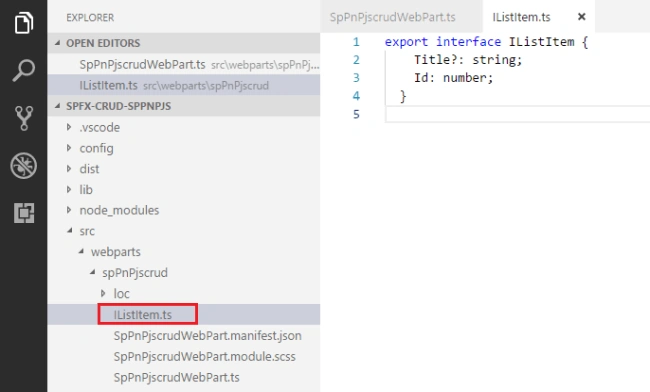Viewport: 650px width, 392px height.
Task: Click the EXPLORER panel title
Action: tap(90, 18)
